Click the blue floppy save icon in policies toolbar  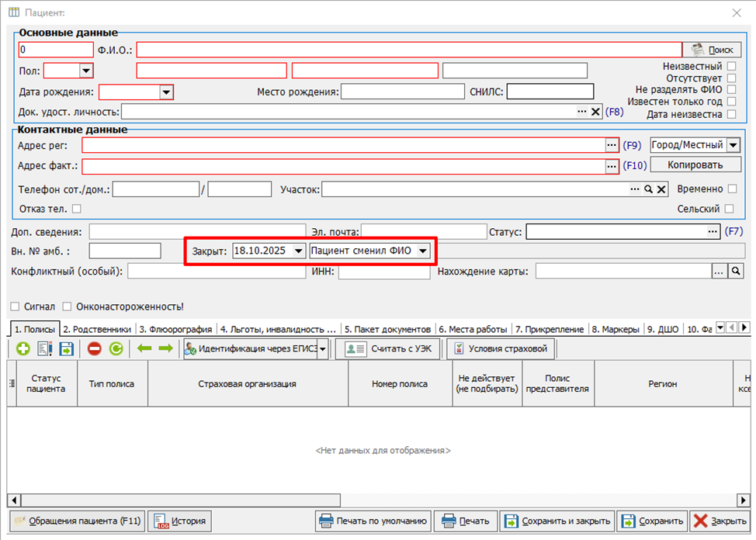pos(66,349)
